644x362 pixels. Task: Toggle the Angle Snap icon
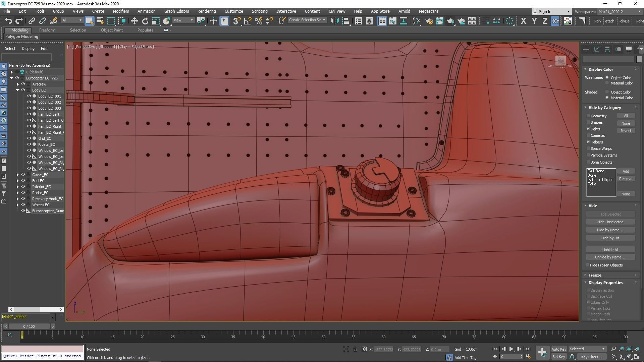tap(248, 21)
